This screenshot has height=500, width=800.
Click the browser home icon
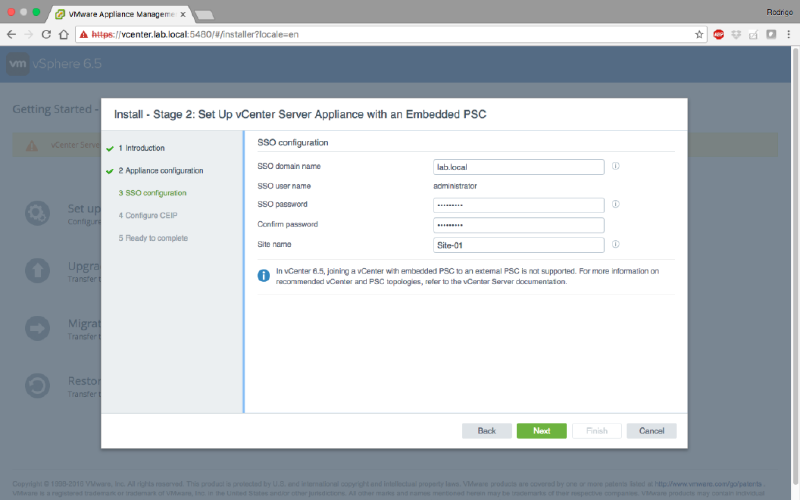[x=63, y=34]
